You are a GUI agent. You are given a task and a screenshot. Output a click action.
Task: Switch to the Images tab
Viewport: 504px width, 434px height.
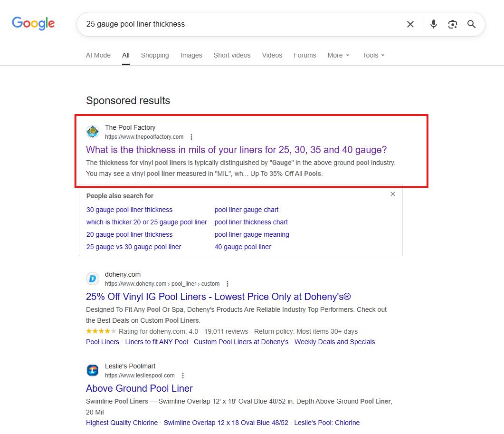point(191,55)
